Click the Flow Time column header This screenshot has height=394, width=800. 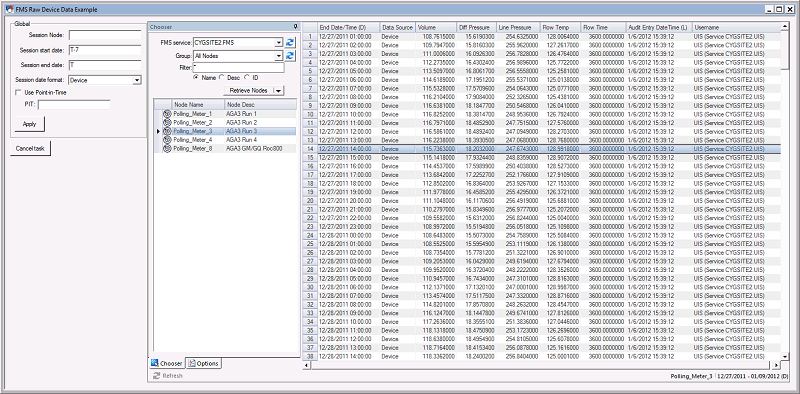click(604, 27)
